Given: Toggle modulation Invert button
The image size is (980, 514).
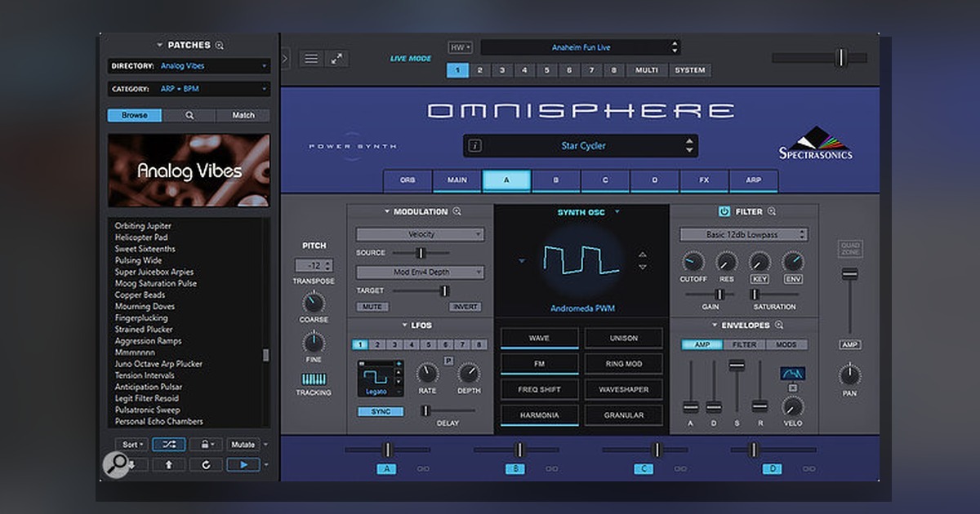Looking at the screenshot, I should 465,307.
